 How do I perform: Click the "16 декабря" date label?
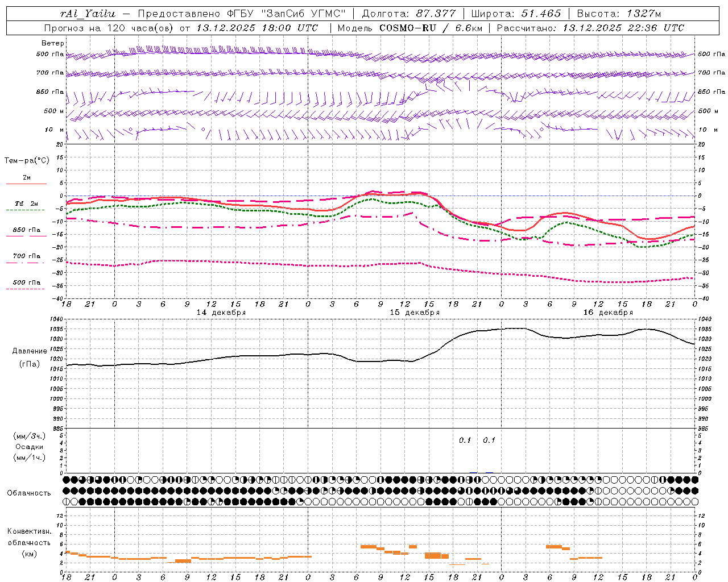(608, 313)
